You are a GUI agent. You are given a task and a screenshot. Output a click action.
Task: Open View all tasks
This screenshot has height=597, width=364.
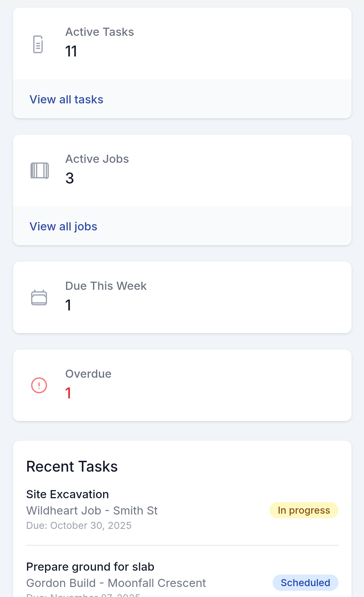point(66,99)
